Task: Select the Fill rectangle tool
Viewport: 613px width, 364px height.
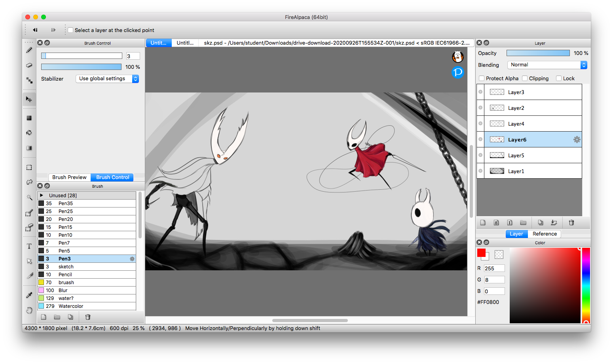Action: click(x=29, y=118)
